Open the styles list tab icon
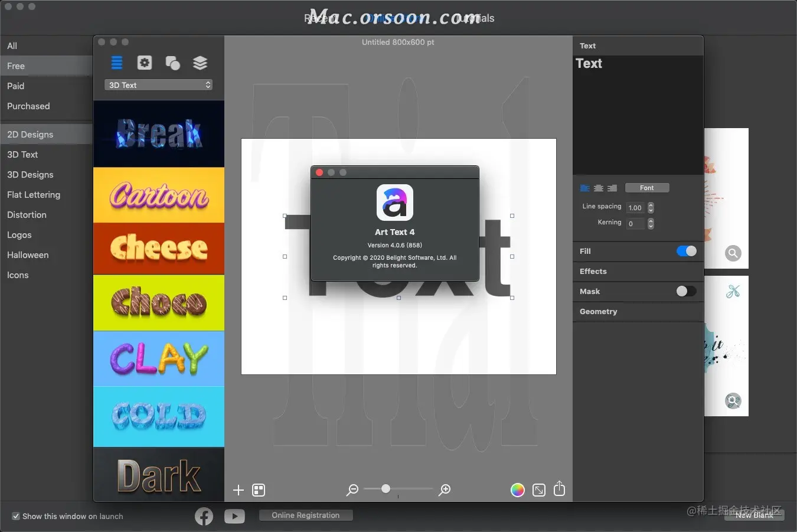Image resolution: width=797 pixels, height=532 pixels. 117,63
